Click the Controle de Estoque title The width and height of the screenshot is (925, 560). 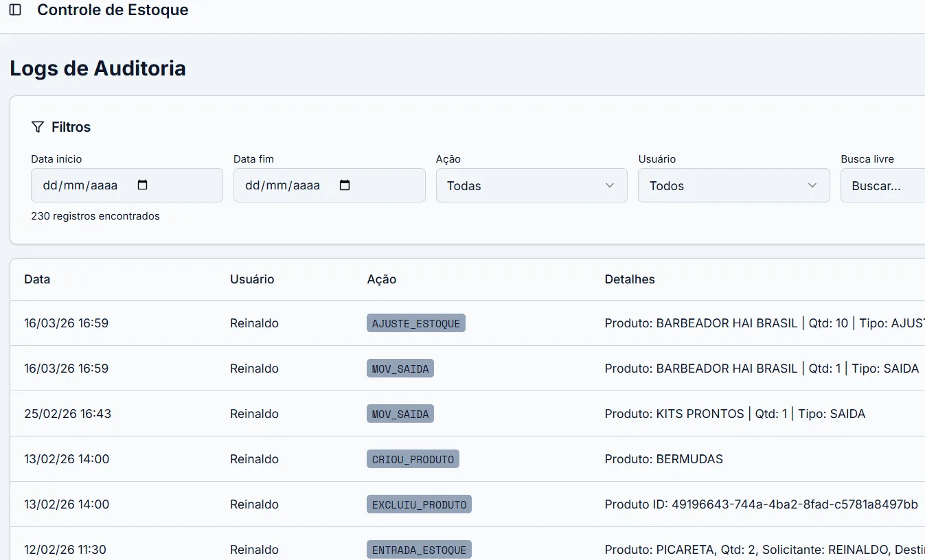click(x=113, y=10)
